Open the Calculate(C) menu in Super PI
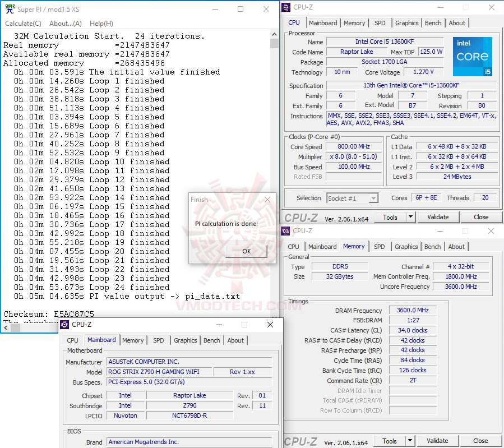The width and height of the screenshot is (504, 448). [x=23, y=24]
